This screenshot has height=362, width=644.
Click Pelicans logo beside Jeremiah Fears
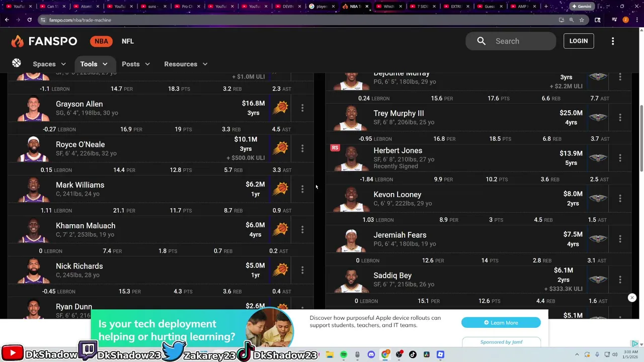tap(598, 239)
